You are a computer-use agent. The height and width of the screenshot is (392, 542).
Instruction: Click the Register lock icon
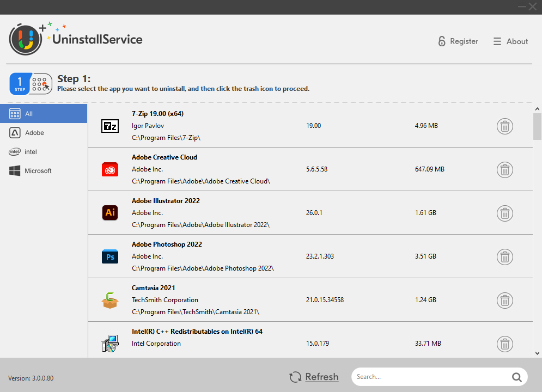coord(442,41)
